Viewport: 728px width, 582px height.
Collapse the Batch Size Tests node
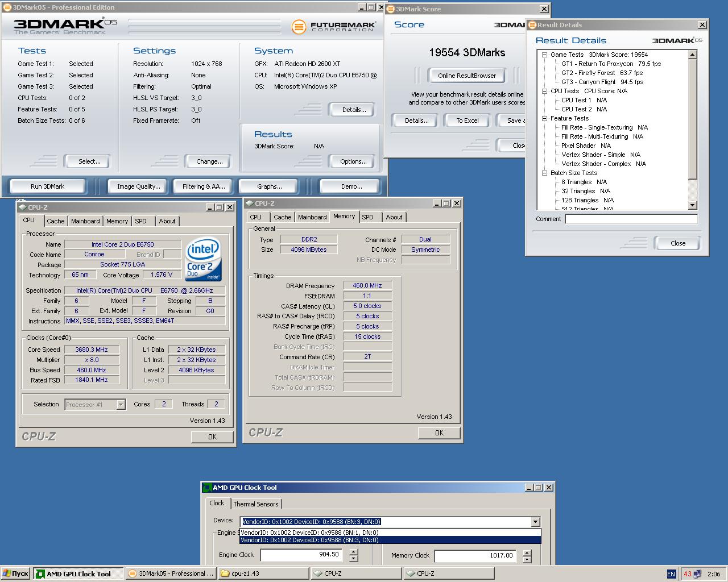pyautogui.click(x=544, y=173)
